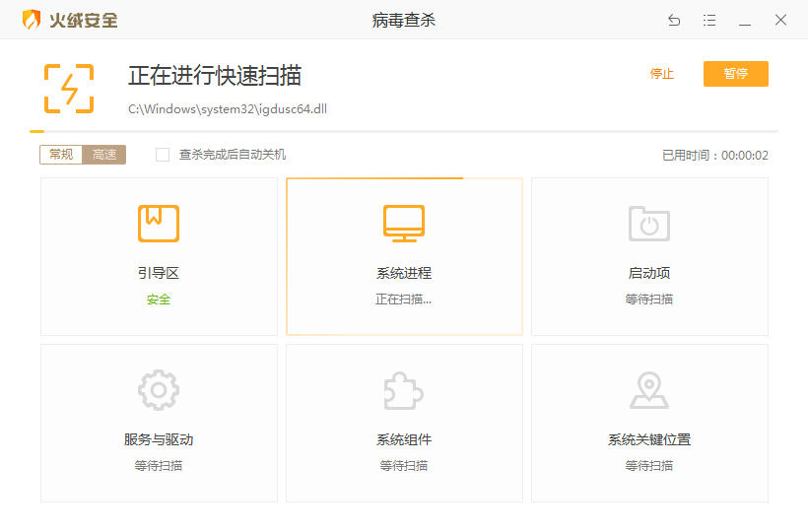Minimize the 病毒查杀 window
Viewport: 808px width, 532px height.
coord(745,20)
